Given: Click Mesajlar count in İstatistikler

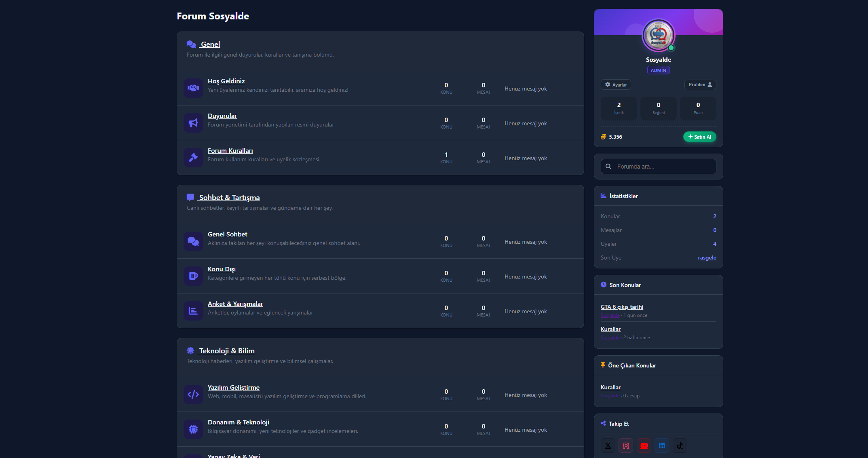Looking at the screenshot, I should [715, 230].
